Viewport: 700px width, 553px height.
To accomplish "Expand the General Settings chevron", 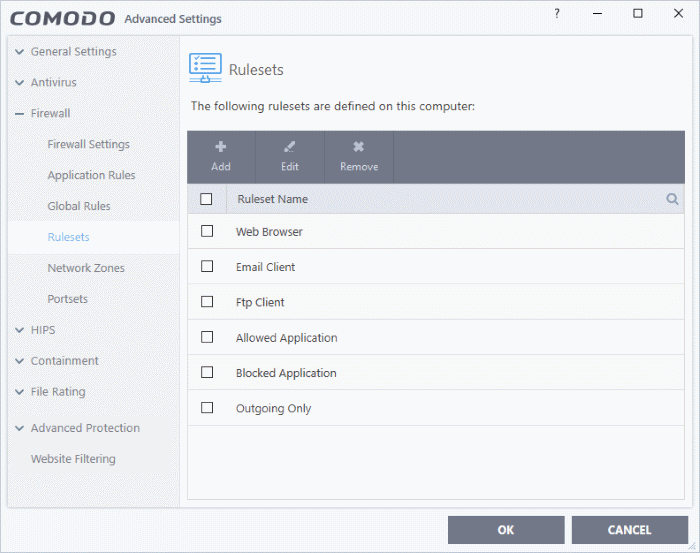I will pyautogui.click(x=20, y=52).
